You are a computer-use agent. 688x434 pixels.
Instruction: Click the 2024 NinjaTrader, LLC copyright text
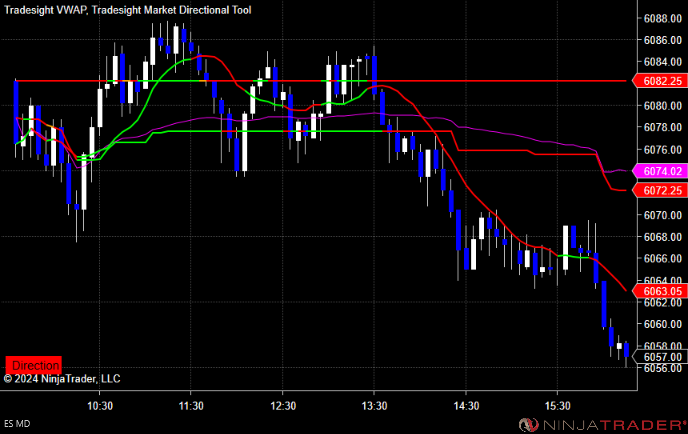click(62, 379)
